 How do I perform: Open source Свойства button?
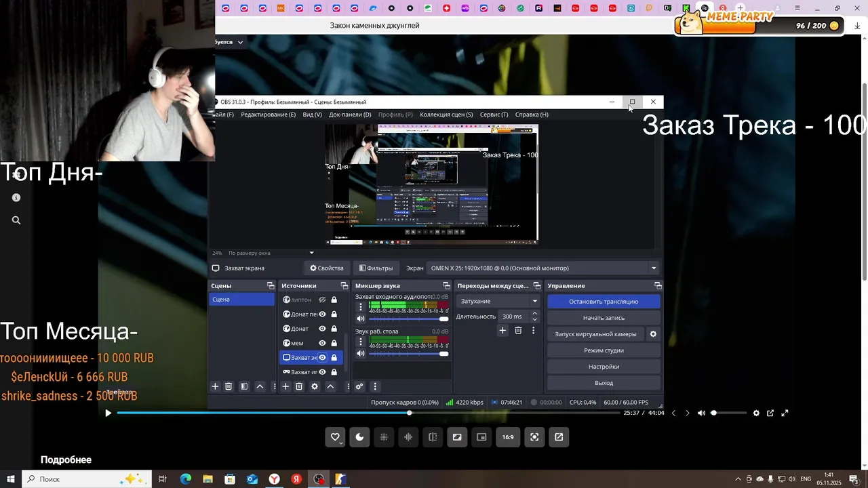326,268
